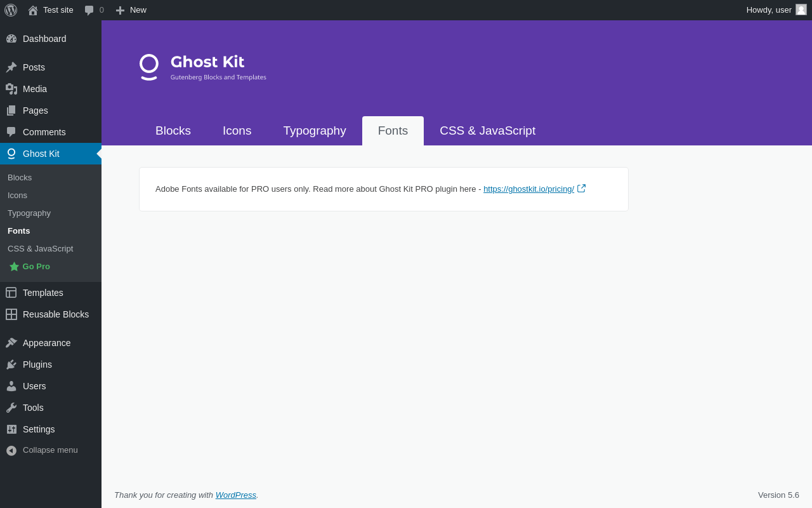Open Reusable Blocks menu item
The image size is (812, 508).
click(51, 314)
